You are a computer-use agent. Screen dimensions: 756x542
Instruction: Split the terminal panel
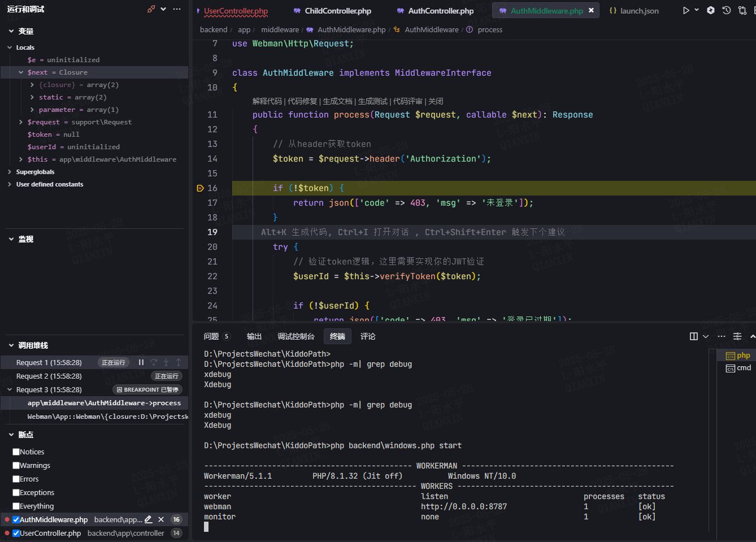[x=694, y=336]
